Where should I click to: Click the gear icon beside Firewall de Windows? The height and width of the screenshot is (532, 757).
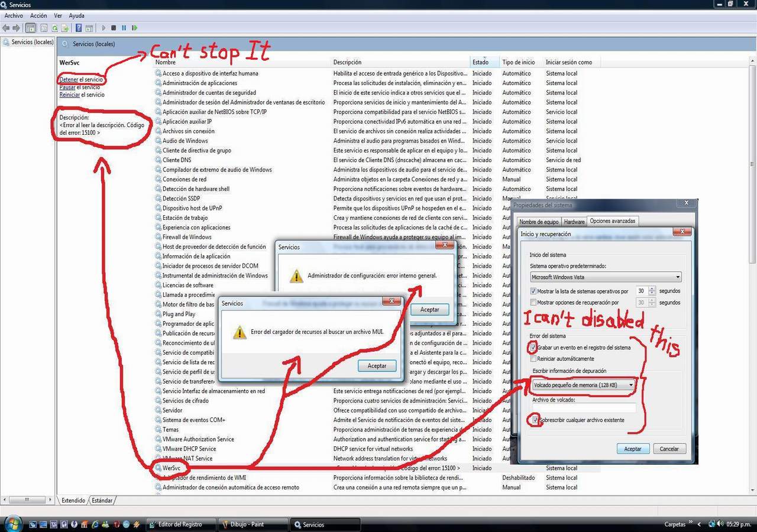[x=158, y=237]
